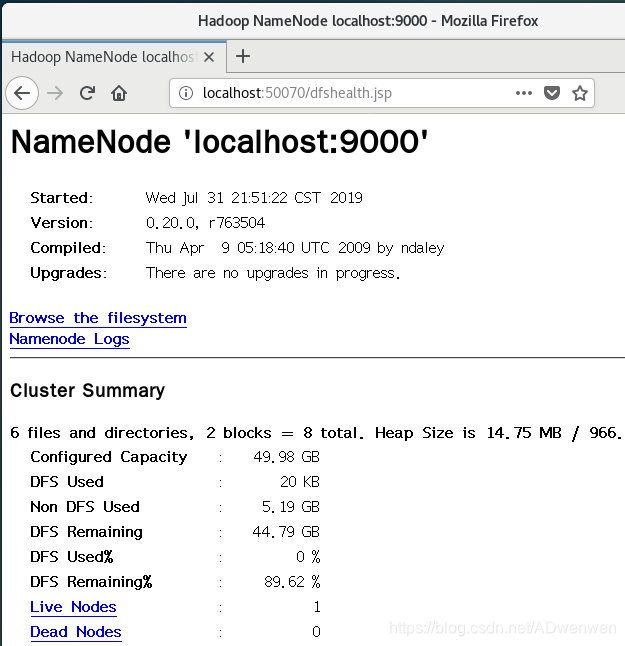Click the 'Started:' label

[62, 198]
